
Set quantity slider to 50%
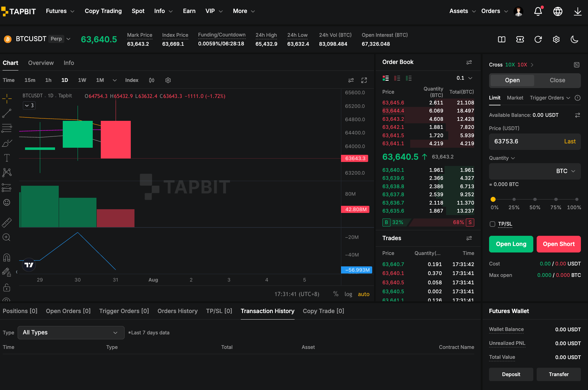coord(535,199)
